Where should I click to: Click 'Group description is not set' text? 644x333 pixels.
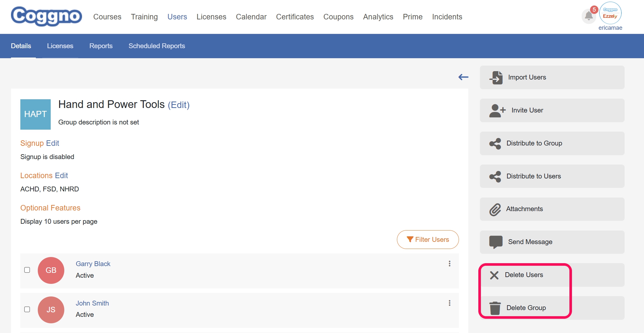coord(99,122)
